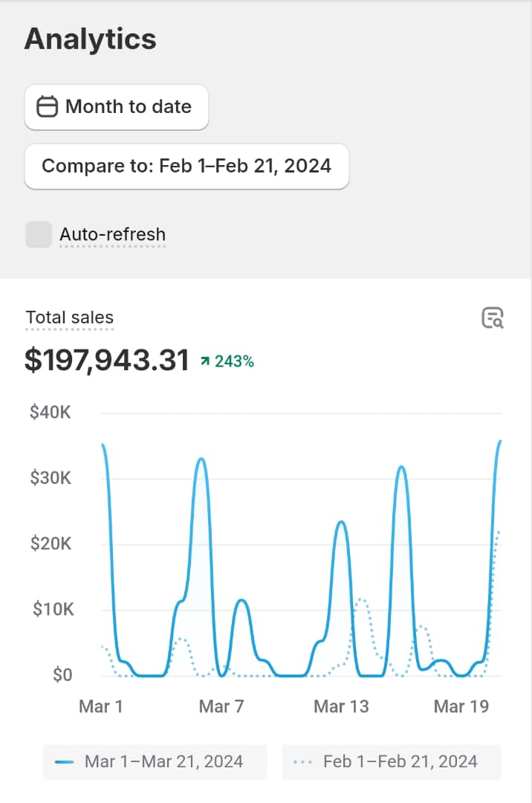Click the calendar icon in Month to date
532x803 pixels.
tap(48, 107)
